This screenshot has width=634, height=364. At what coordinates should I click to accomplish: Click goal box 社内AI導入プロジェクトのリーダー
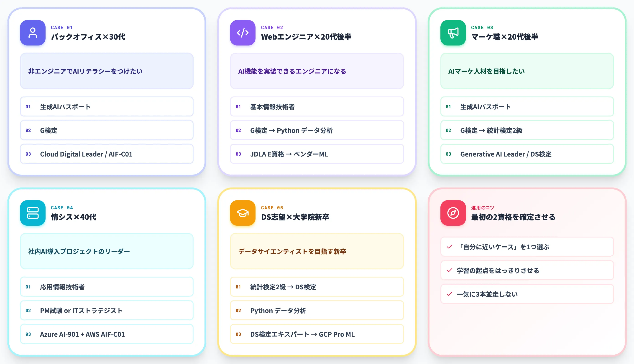click(x=107, y=251)
